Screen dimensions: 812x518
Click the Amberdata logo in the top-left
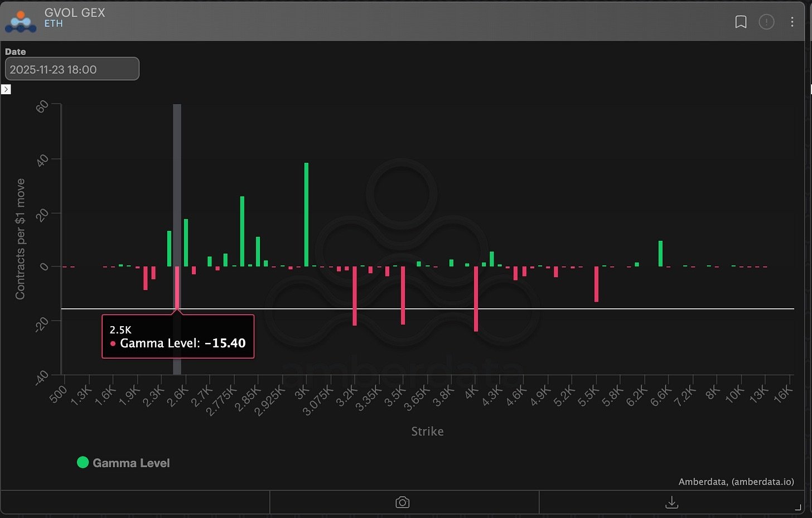(x=21, y=22)
